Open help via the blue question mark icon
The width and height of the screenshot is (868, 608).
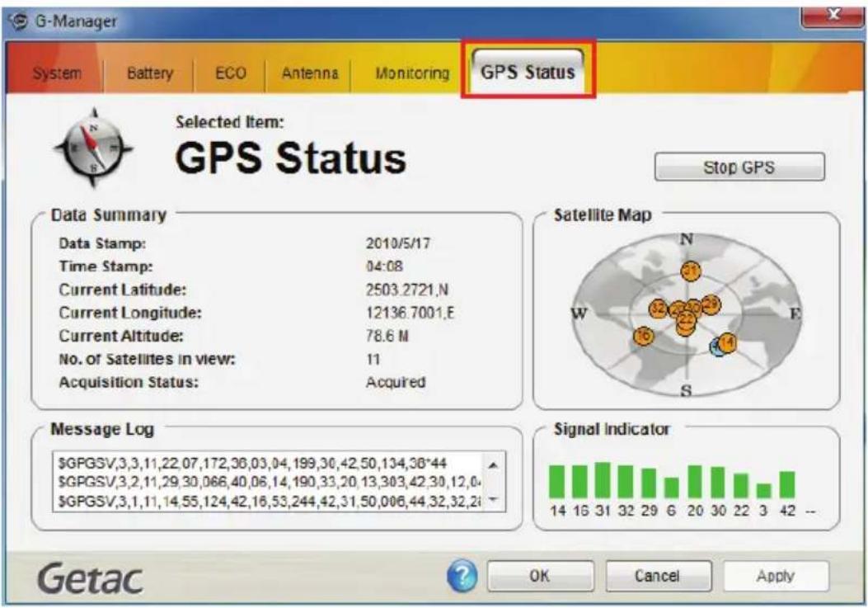tap(462, 576)
